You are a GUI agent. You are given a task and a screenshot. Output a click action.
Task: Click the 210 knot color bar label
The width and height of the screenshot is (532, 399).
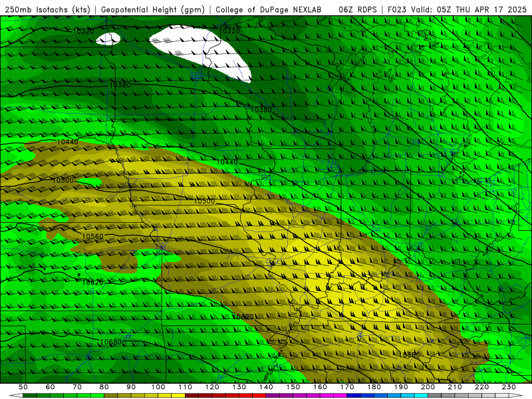coord(455,387)
